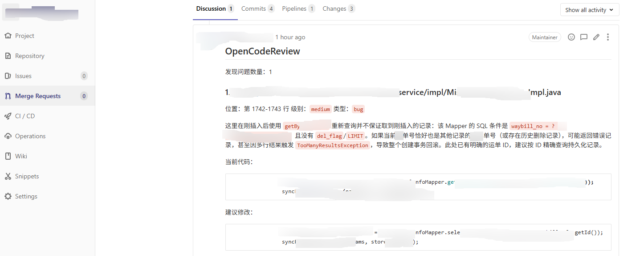Click the 'bug' type label
644x256 pixels.
[x=358, y=109]
